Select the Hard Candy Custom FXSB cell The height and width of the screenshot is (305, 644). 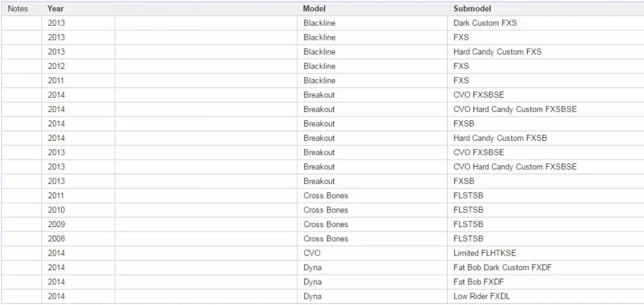545,138
